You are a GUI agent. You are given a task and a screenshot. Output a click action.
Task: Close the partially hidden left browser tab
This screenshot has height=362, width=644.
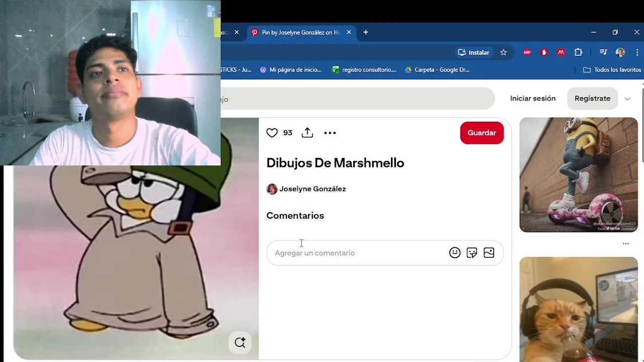236,32
